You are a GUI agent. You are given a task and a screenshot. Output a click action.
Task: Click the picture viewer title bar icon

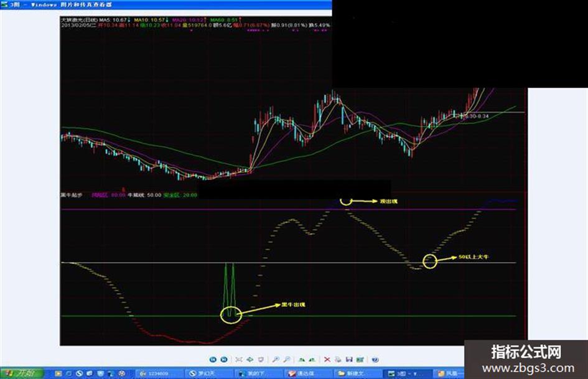4,4
